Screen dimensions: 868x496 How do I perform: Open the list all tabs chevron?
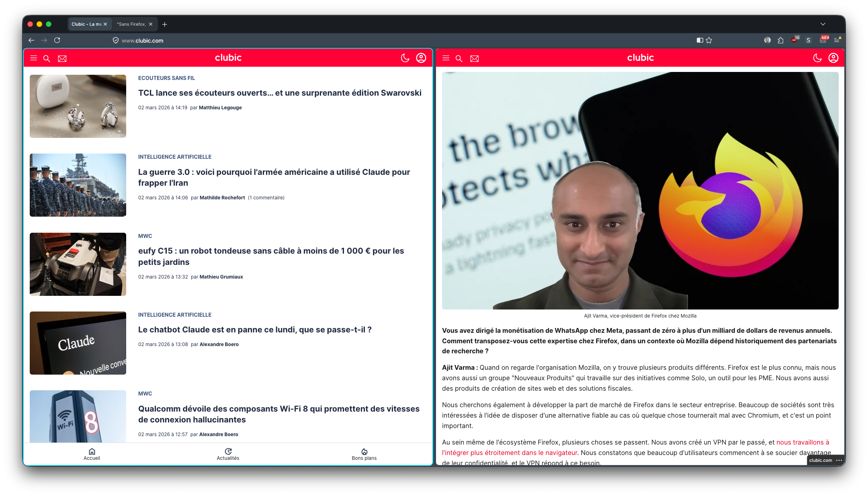822,24
